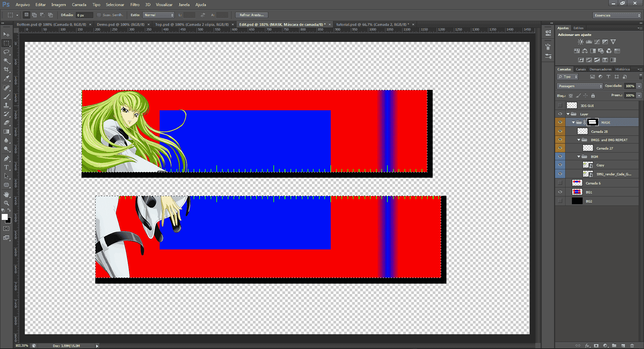This screenshot has height=349, width=644.
Task: Hide the Camada 27 layer
Action: [x=560, y=148]
